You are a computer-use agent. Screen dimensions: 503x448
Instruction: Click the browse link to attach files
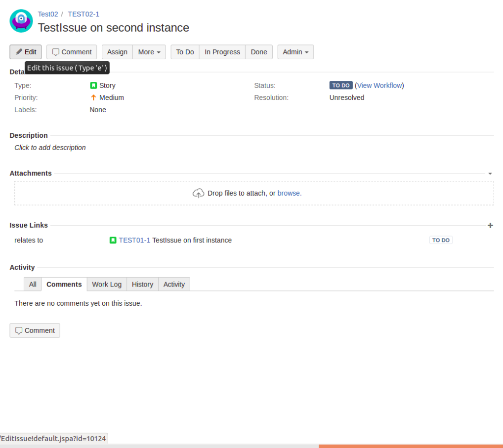pos(289,193)
